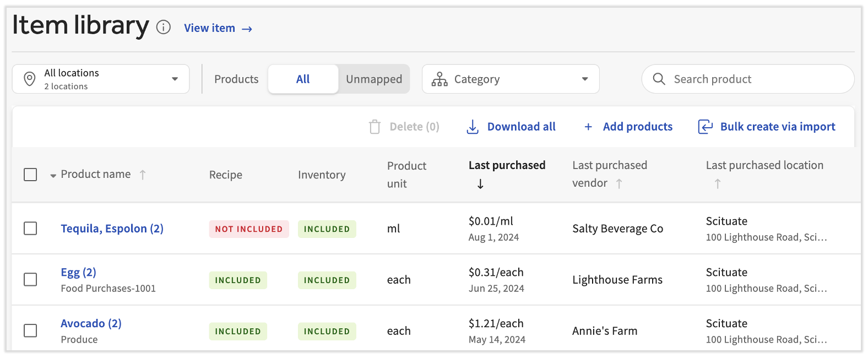Toggle the select-all header checkbox
Viewport: 868px width, 358px height.
30,175
